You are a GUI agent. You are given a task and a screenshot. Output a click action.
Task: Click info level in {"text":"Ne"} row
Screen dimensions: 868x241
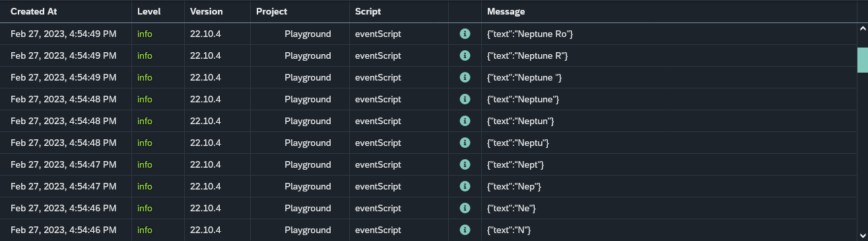pyautogui.click(x=145, y=208)
